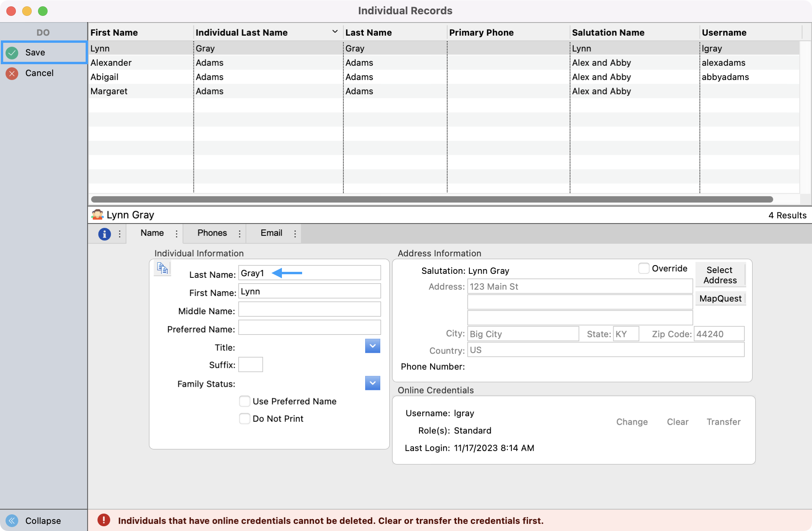812x531 pixels.
Task: Open MapQuest for the address
Action: point(720,299)
